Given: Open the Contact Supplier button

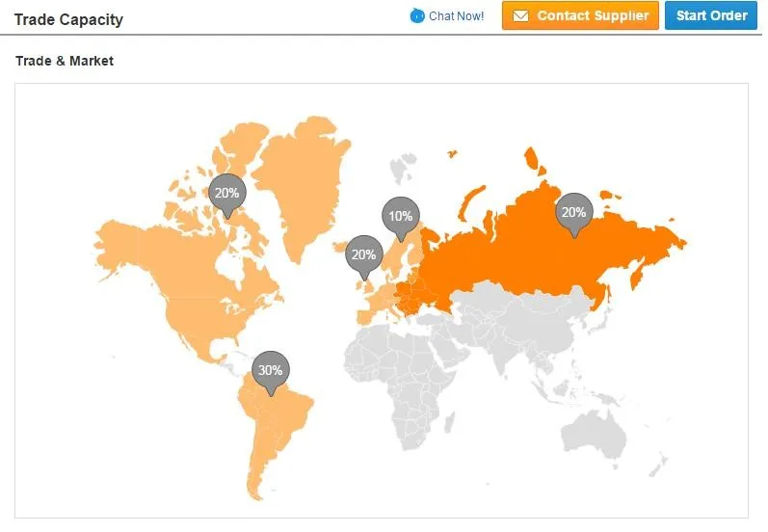Looking at the screenshot, I should coord(580,15).
